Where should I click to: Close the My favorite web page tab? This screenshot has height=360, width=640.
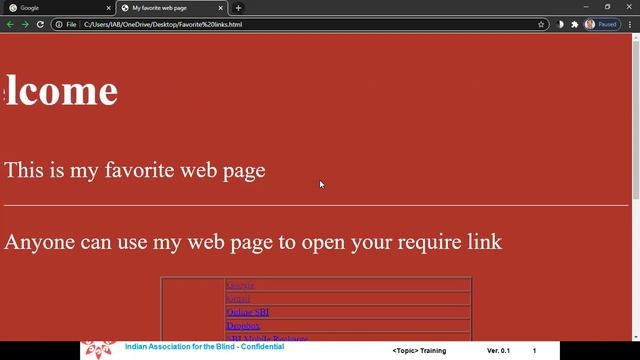220,8
